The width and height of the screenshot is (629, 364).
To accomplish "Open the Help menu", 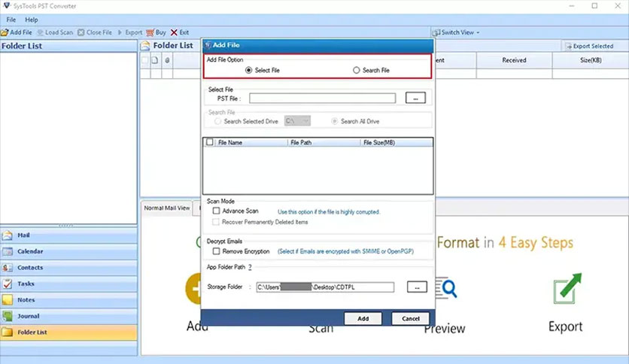I will coord(32,20).
